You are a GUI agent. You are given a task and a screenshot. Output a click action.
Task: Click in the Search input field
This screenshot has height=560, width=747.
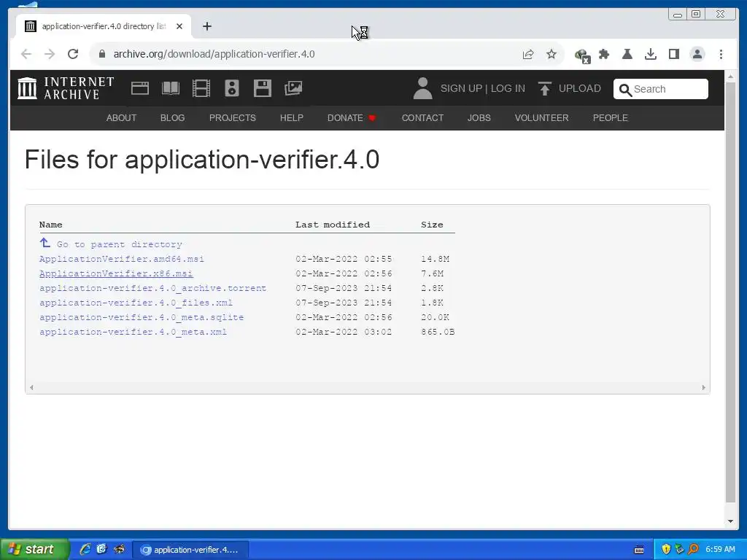coord(661,89)
